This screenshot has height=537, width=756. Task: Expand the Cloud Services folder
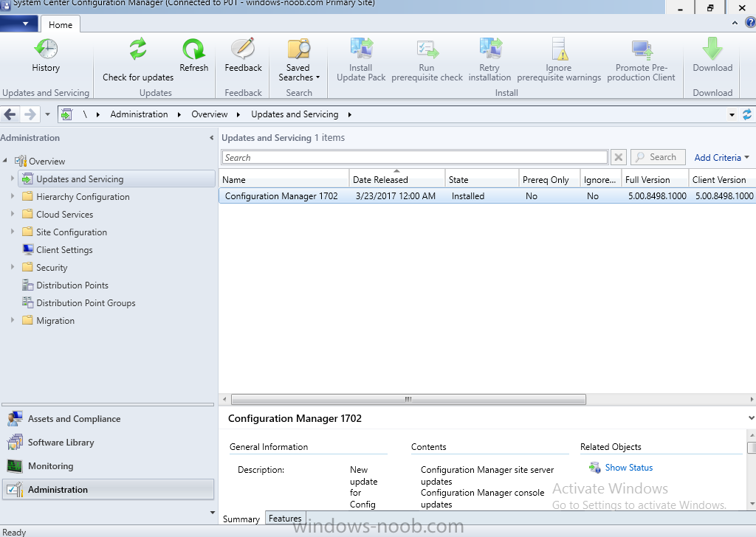pos(13,214)
